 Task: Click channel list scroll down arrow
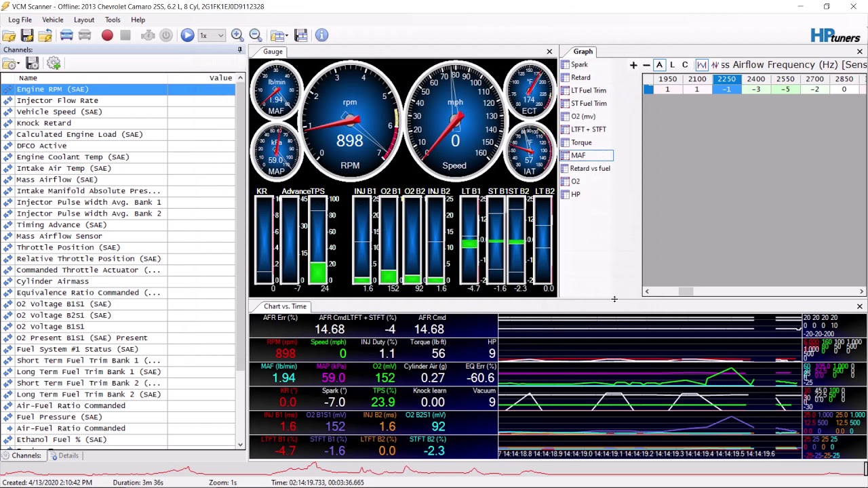240,445
